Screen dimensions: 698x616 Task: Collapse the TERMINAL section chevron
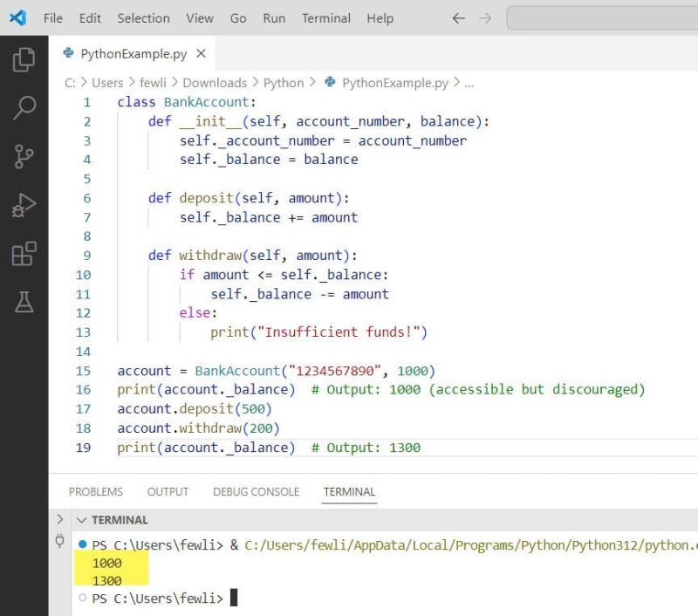tap(80, 519)
